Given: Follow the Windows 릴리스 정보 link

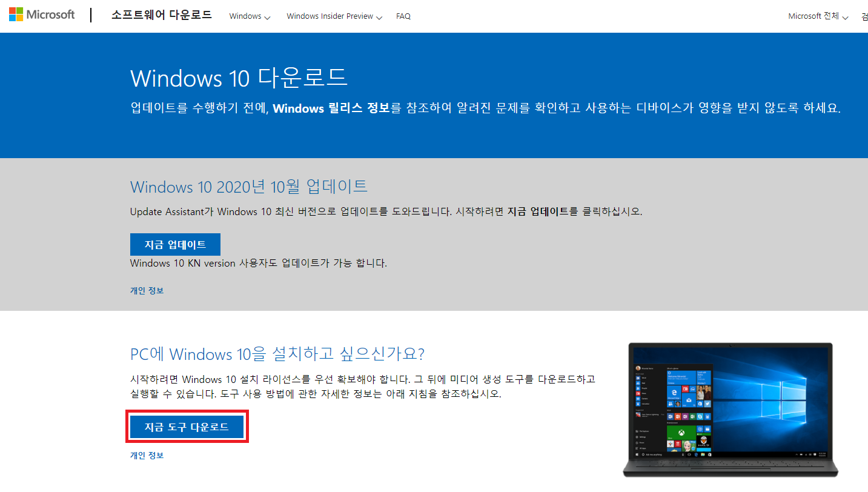Looking at the screenshot, I should pos(331,108).
